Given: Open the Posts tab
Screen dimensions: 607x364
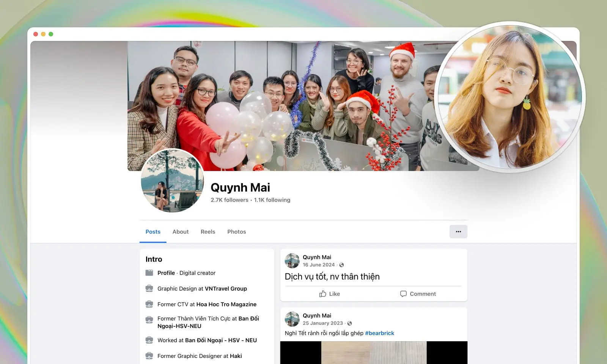Looking at the screenshot, I should click(153, 232).
